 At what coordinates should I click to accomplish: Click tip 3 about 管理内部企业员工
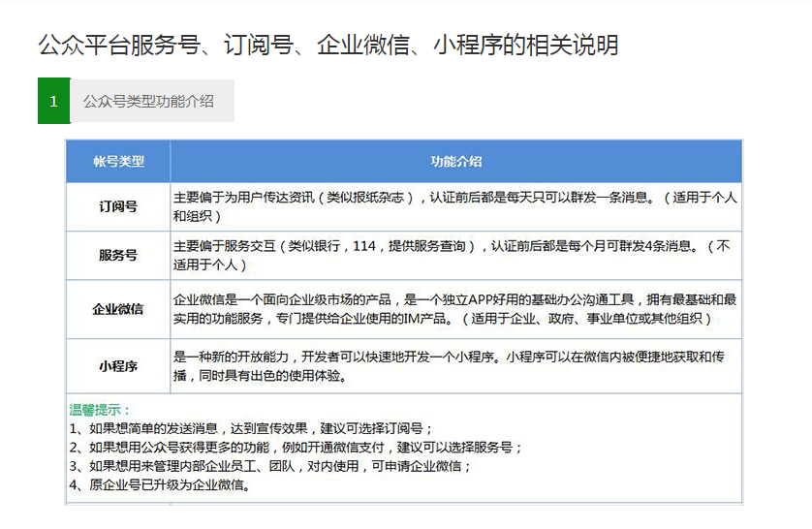pyautogui.click(x=269, y=466)
